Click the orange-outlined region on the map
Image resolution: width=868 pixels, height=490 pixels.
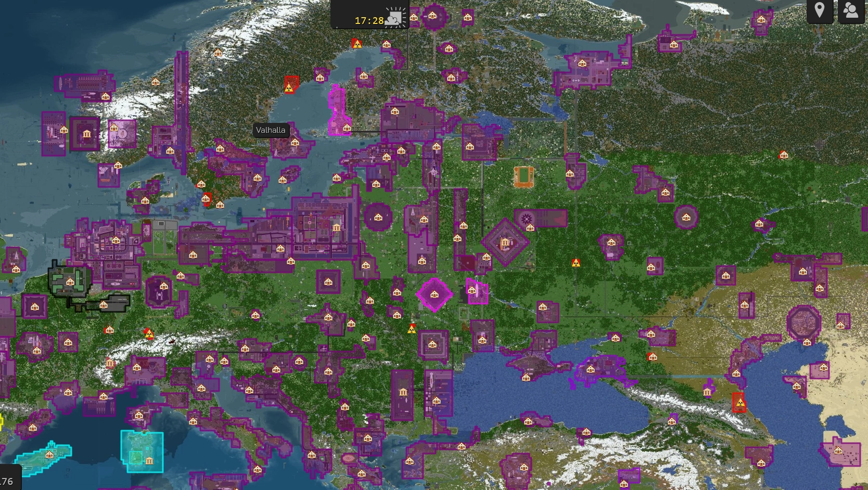(x=524, y=177)
